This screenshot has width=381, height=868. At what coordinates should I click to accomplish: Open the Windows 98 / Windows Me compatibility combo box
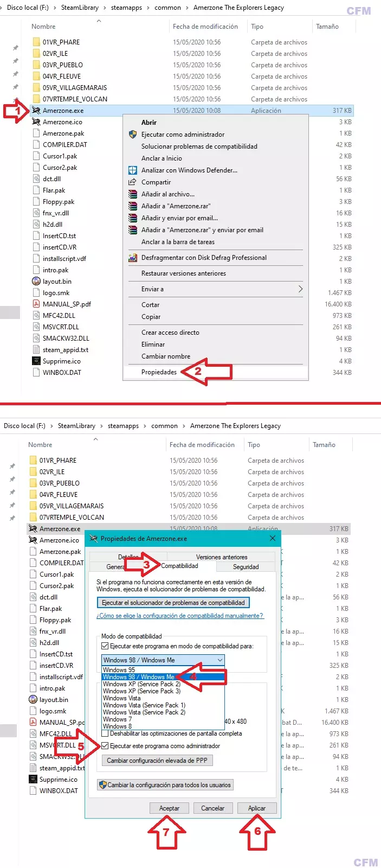(163, 660)
